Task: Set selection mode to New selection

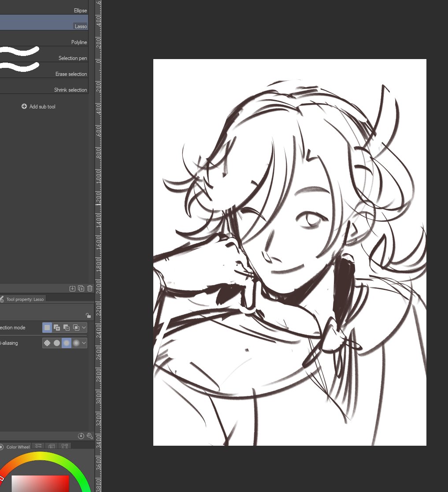Action: tap(47, 328)
